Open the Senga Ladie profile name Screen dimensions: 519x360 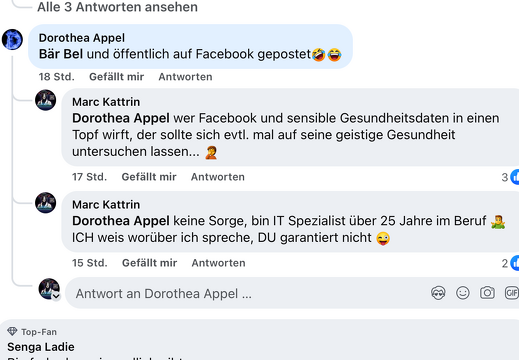(41, 347)
